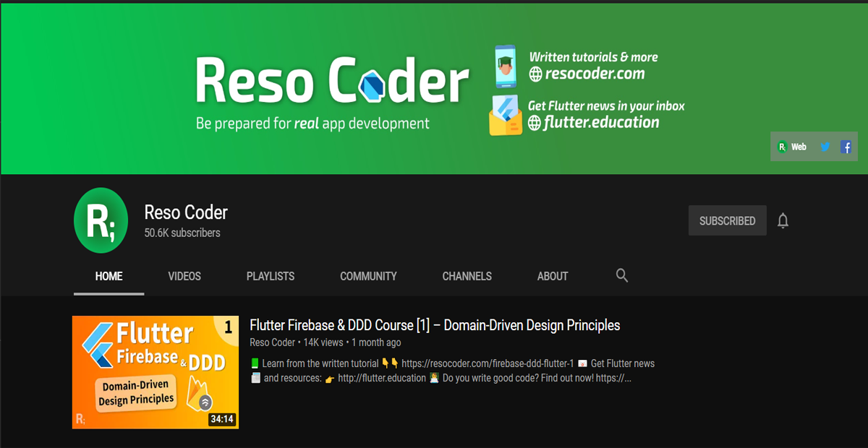Switch to the HOME tab
The height and width of the screenshot is (448, 868).
(109, 276)
